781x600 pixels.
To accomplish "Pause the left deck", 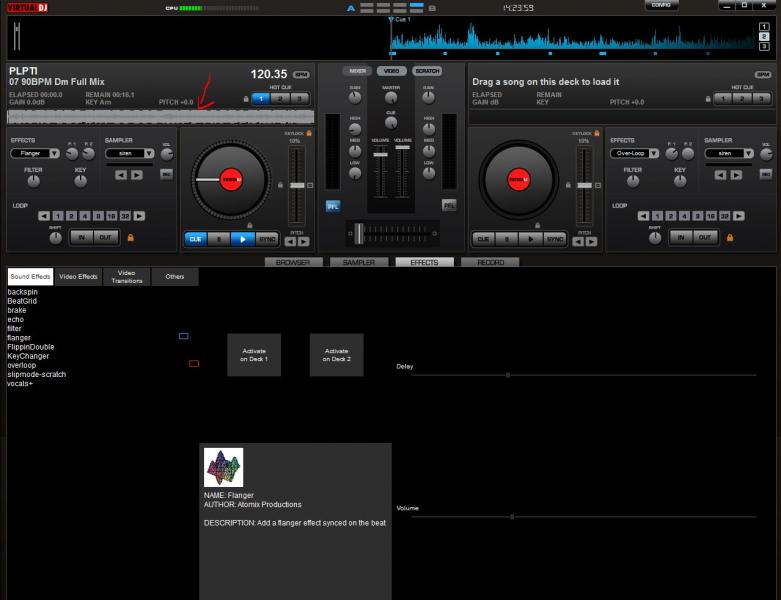I will tap(219, 240).
